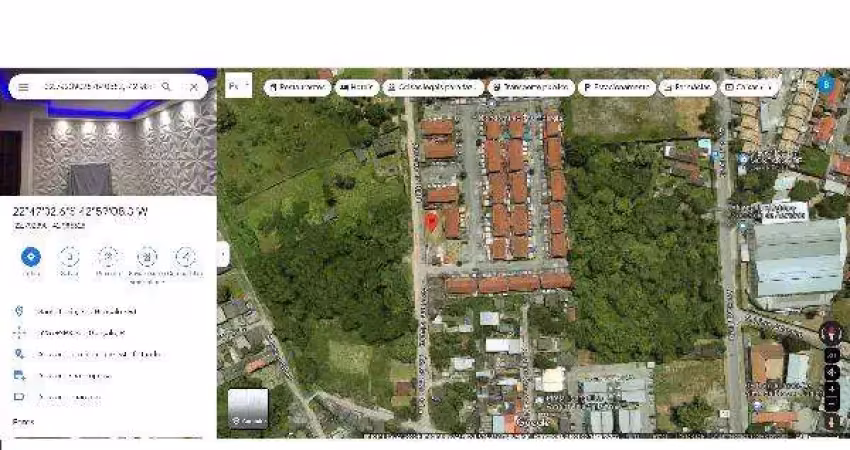The width and height of the screenshot is (850, 450).
Task: Toggle the layers thumbnail at map bottom-left
Action: point(247,408)
